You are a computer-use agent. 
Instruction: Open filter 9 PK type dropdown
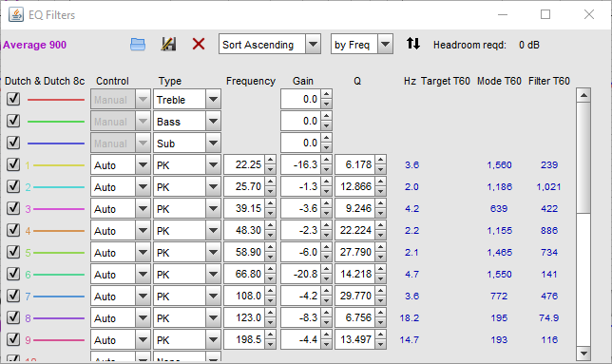point(213,340)
